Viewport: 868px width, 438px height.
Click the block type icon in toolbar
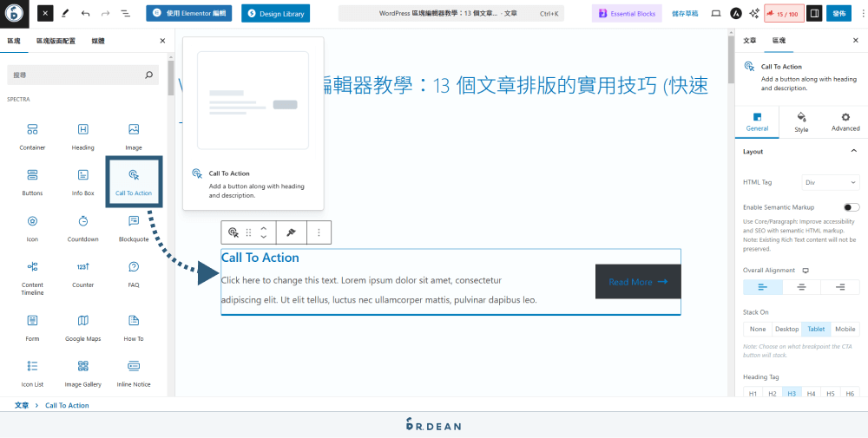coord(233,232)
